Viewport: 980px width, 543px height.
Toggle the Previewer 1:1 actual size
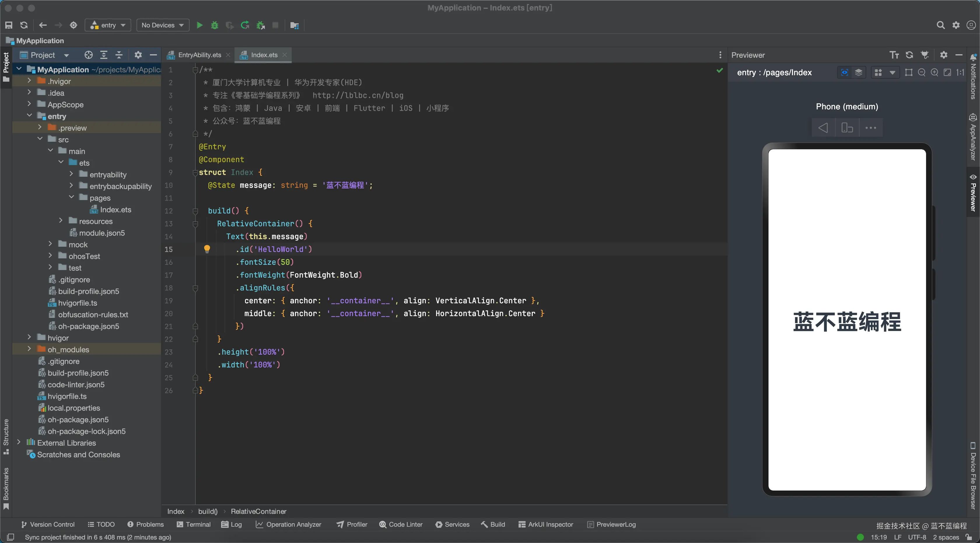coord(960,72)
